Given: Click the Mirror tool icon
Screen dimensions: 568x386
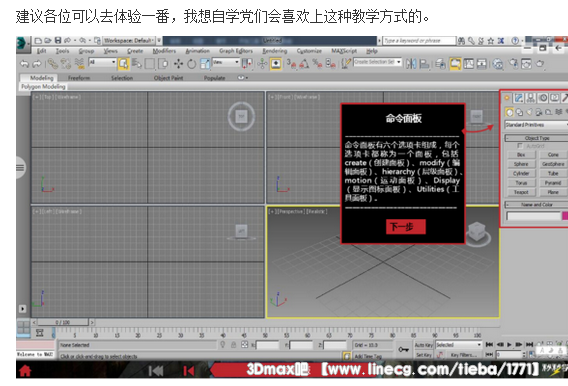Looking at the screenshot, I should (411, 64).
